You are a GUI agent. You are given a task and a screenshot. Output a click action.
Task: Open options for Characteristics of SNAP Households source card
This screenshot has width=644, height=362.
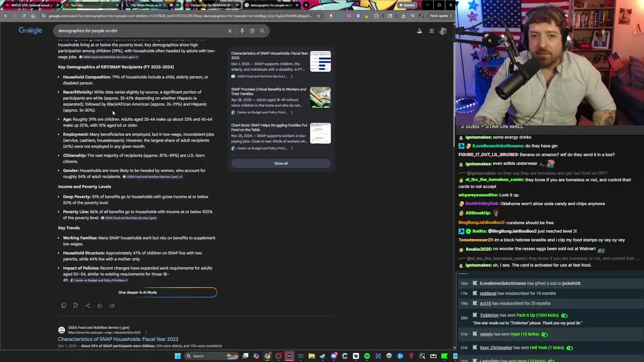[291, 76]
